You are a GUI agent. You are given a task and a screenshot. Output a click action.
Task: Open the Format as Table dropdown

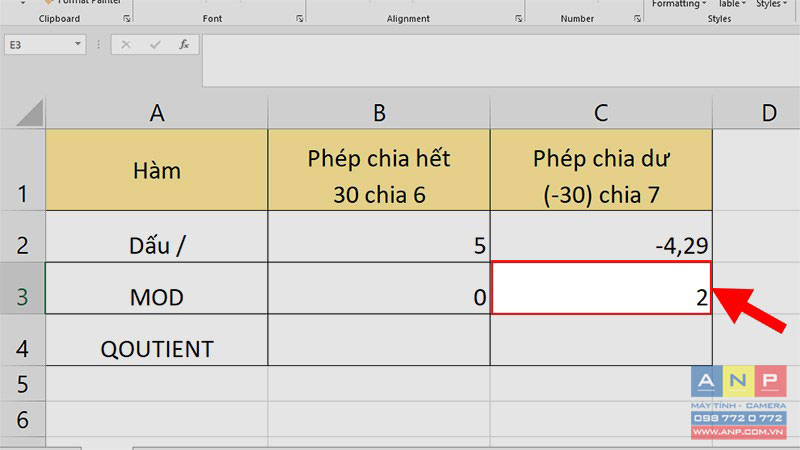[x=730, y=4]
